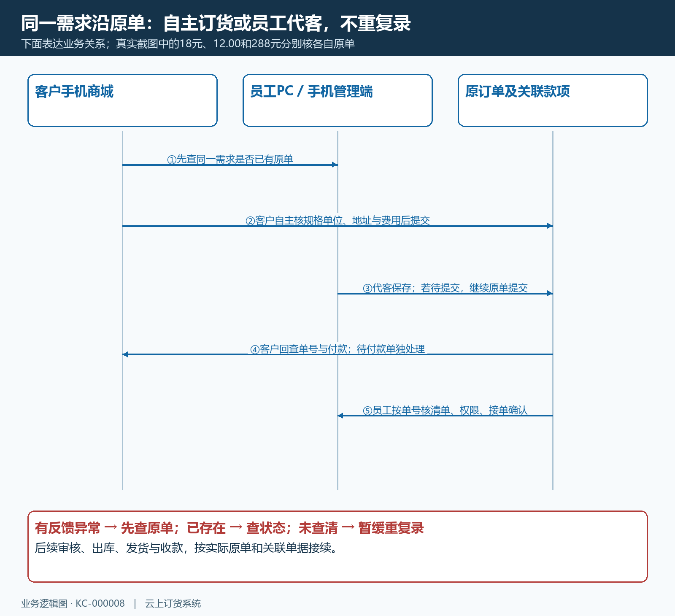Image resolution: width=675 pixels, height=616 pixels.
Task: Select the 员工PC / 手机管理端 box
Action: [x=337, y=100]
